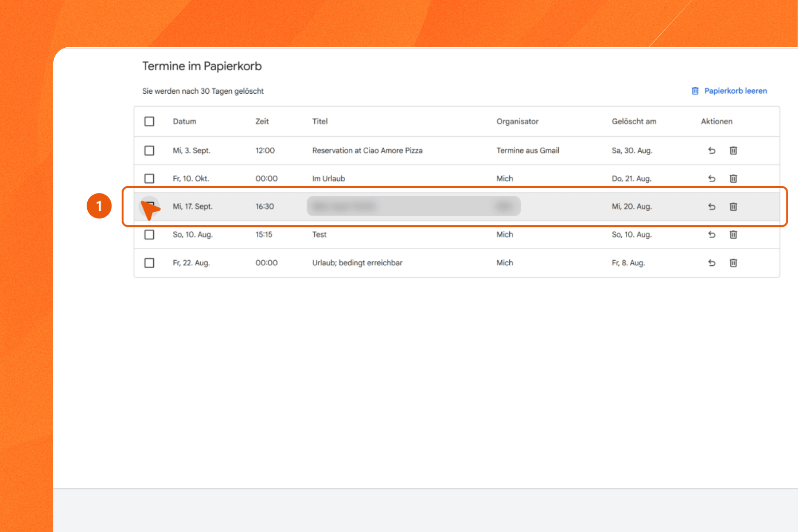Tick the checkbox for So, 10. Aug. event

coord(149,235)
